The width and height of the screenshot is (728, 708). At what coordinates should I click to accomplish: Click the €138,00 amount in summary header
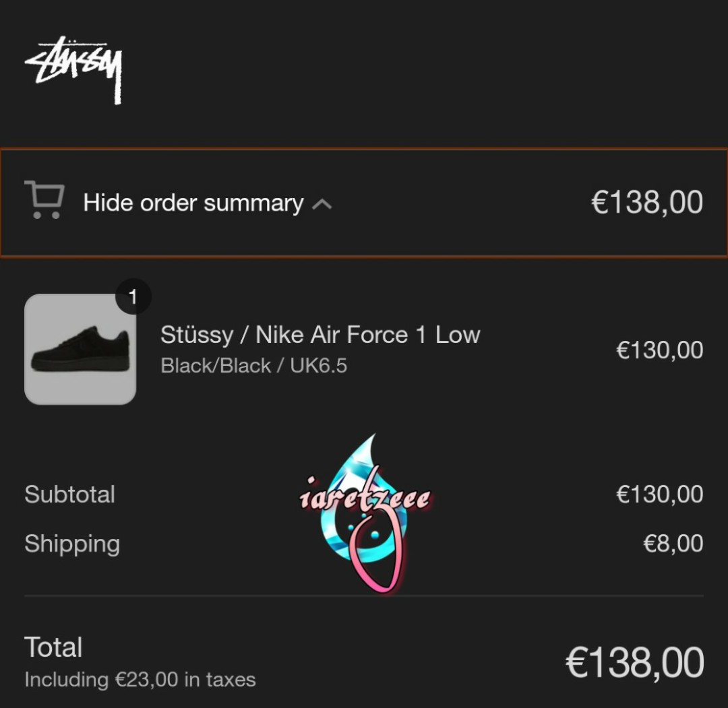point(646,202)
